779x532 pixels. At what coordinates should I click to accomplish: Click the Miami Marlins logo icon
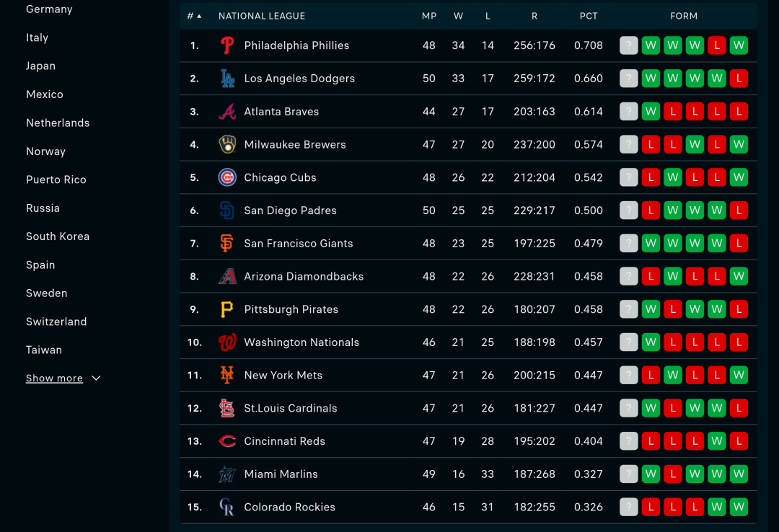pyautogui.click(x=227, y=474)
